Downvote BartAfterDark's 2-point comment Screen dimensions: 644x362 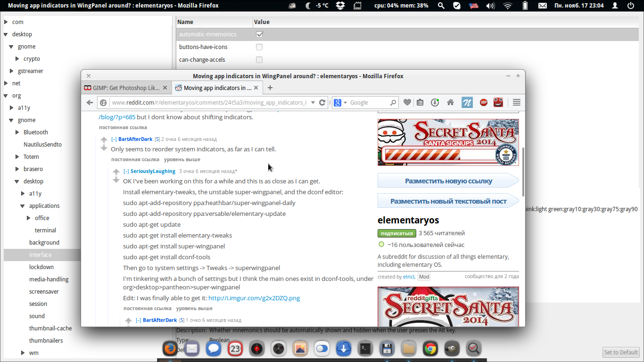pyautogui.click(x=104, y=148)
